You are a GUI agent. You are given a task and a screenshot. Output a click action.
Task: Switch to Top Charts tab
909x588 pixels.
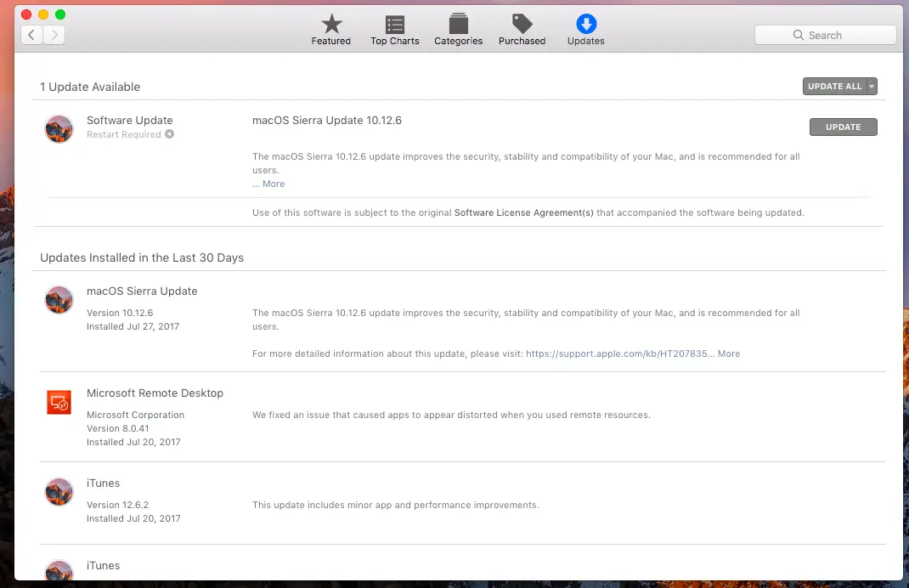[x=395, y=30]
